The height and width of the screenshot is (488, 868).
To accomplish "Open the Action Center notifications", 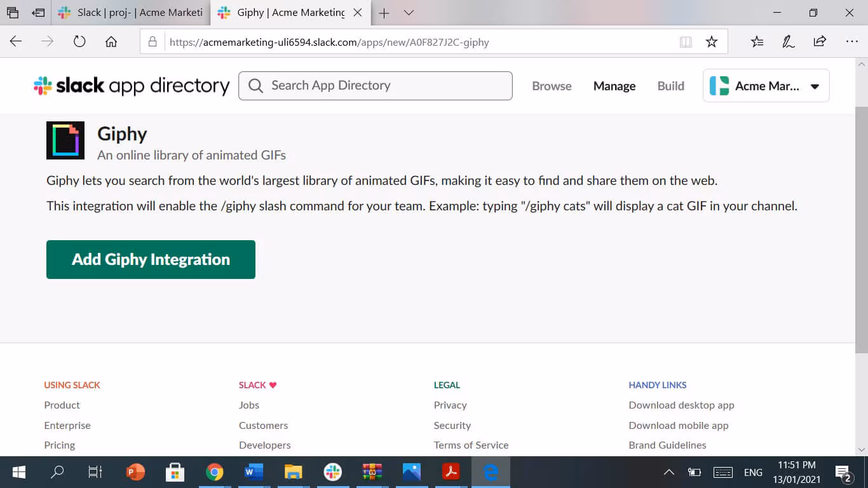I will click(844, 473).
